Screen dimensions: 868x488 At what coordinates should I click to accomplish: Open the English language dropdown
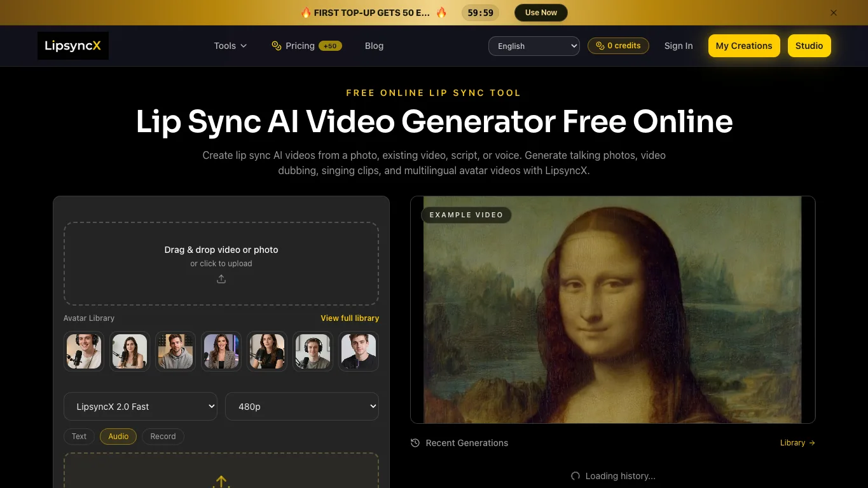534,46
